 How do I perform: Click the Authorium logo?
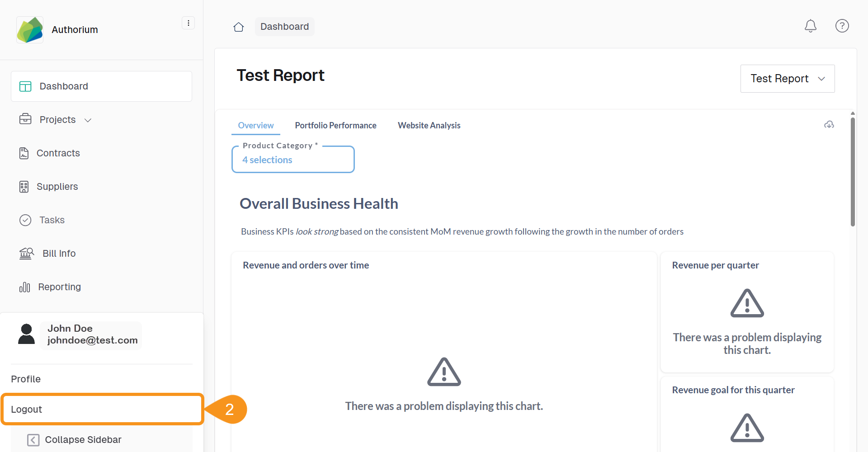pos(30,30)
